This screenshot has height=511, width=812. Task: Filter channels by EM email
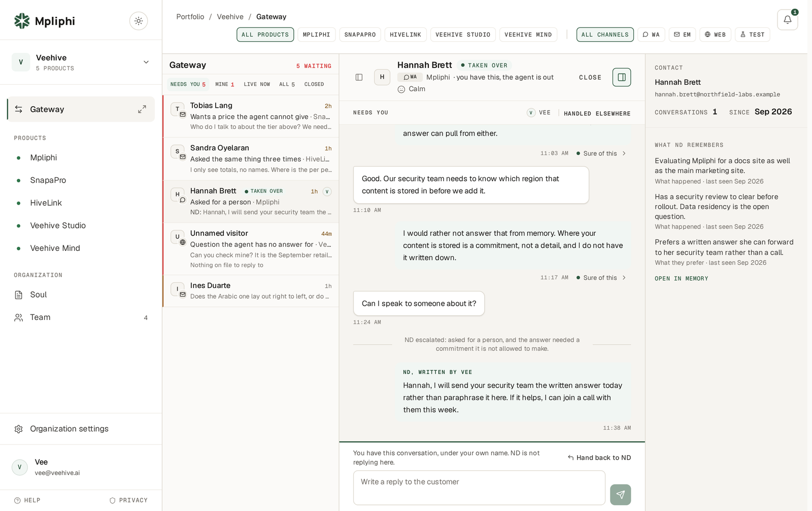click(682, 35)
